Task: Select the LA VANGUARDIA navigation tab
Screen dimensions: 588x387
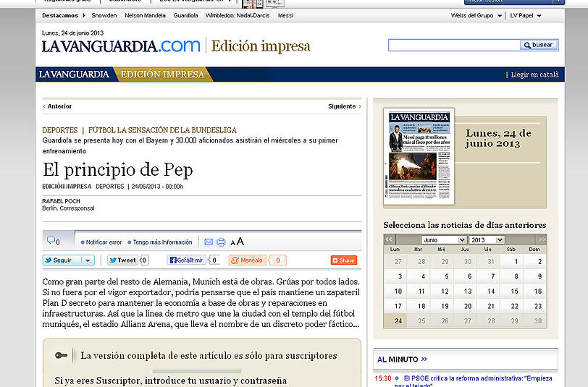Action: click(74, 75)
